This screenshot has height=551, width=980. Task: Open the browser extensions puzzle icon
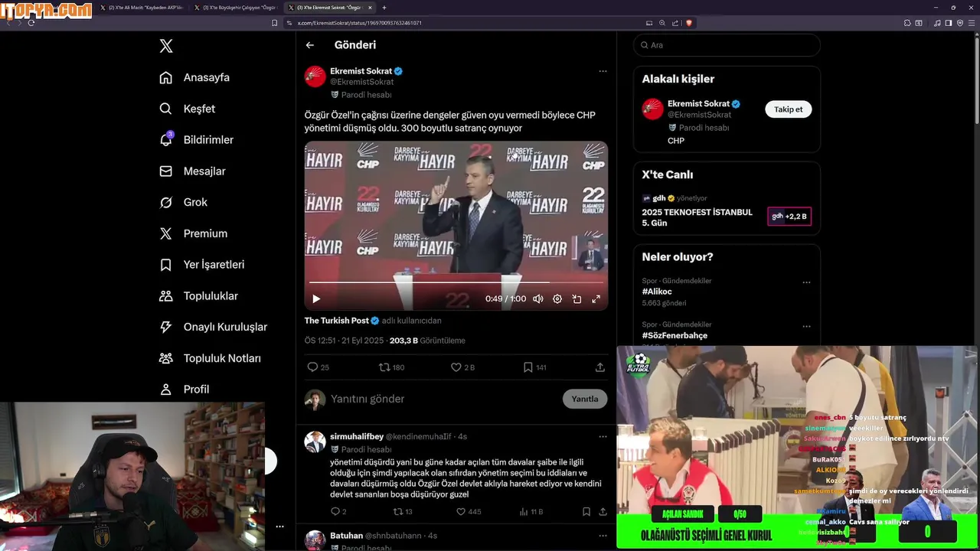[x=907, y=23]
